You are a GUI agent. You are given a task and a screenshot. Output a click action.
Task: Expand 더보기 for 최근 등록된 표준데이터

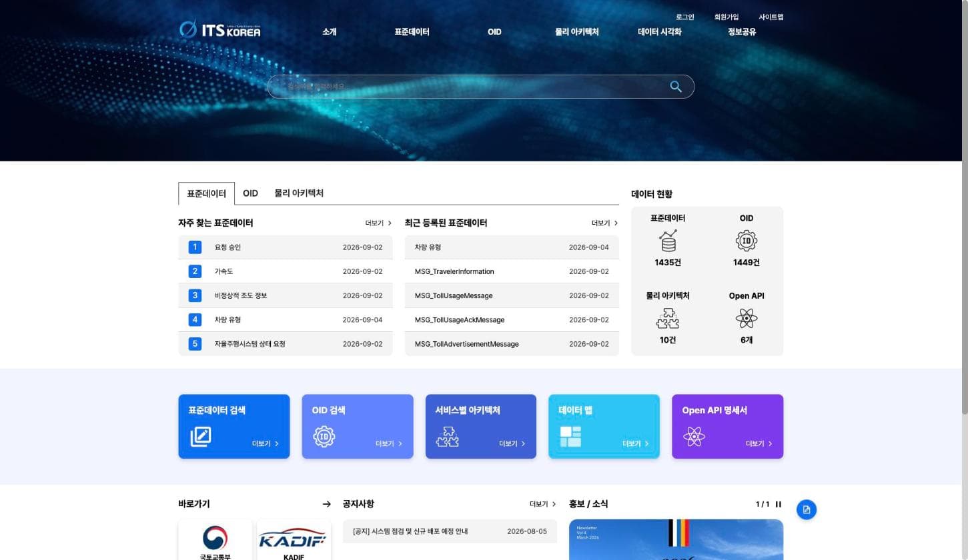tap(604, 223)
